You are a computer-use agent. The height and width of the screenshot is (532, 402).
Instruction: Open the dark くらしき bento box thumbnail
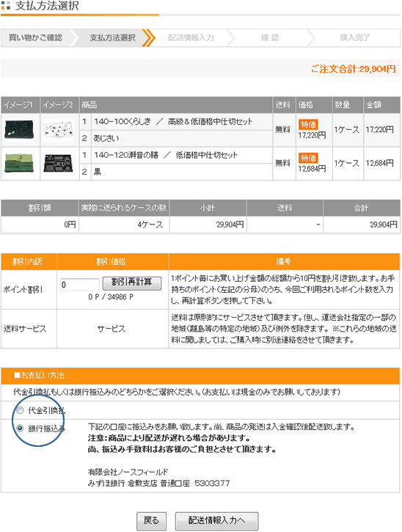pos(19,130)
